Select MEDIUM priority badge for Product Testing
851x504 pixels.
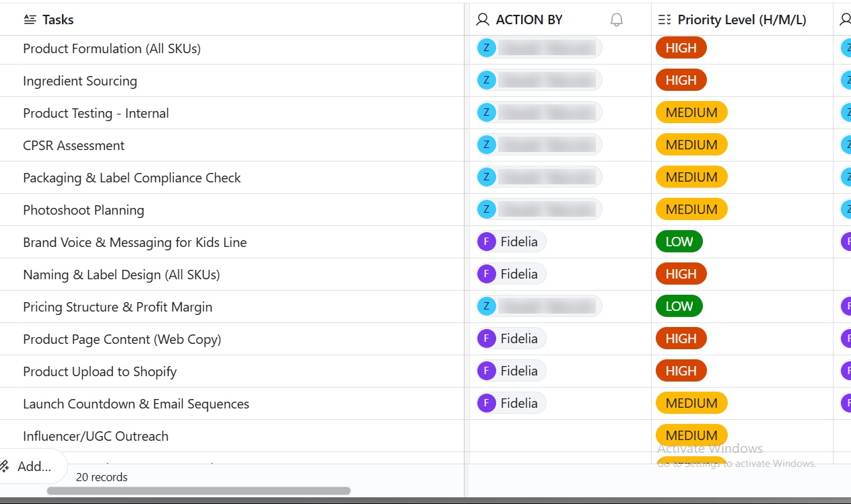[691, 112]
